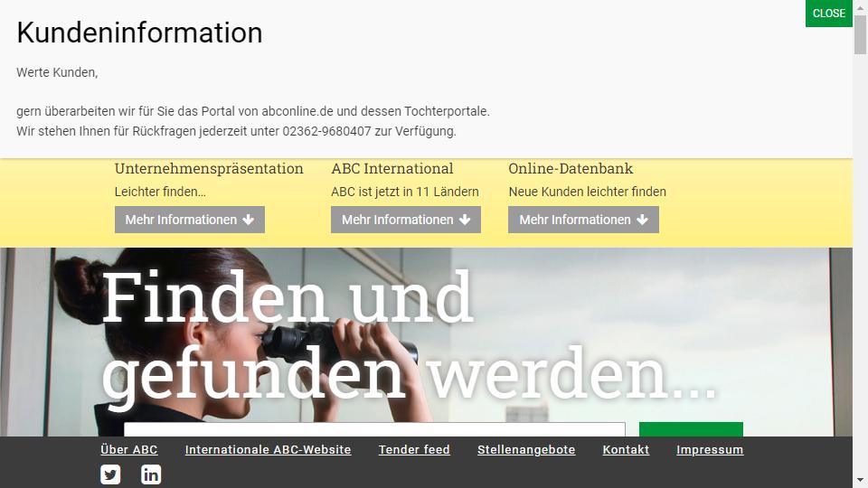Click the vertical scrollbar thumb
This screenshot has width=868, height=488.
(860, 34)
